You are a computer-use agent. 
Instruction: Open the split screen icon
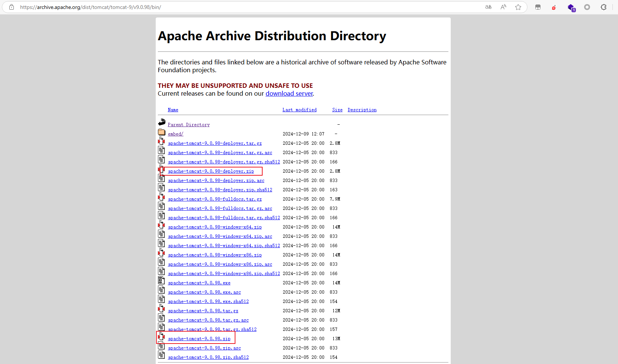click(x=538, y=7)
